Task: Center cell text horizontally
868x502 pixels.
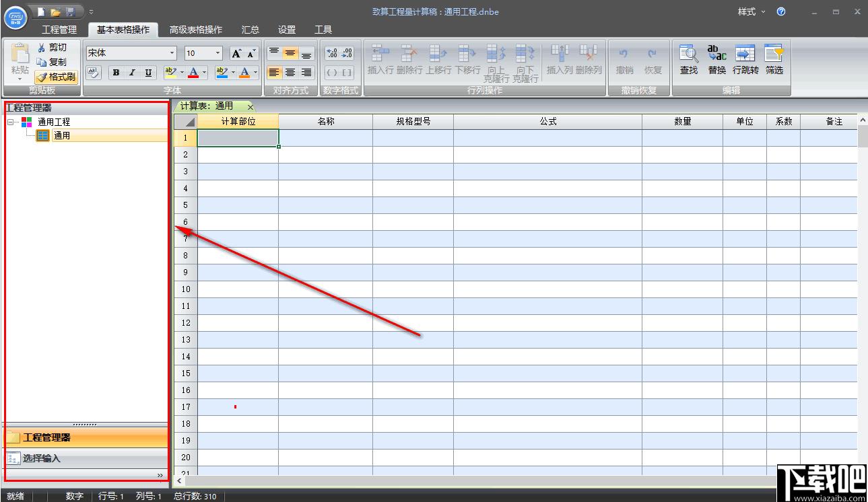Action: pyautogui.click(x=290, y=73)
